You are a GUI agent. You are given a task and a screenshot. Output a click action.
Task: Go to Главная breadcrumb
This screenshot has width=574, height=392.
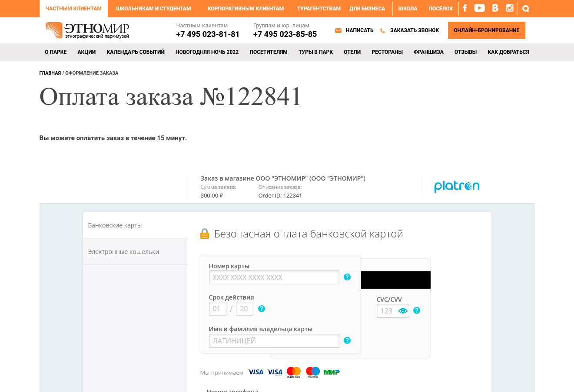point(50,73)
